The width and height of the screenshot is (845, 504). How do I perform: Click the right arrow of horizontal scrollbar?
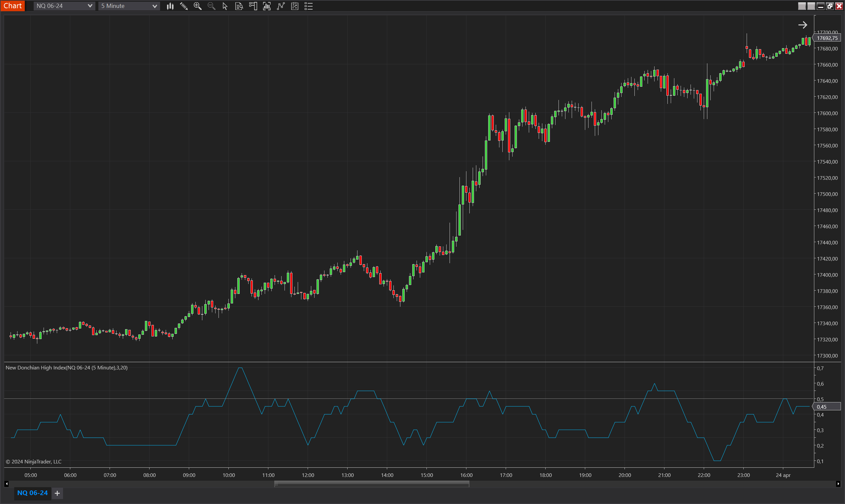click(838, 484)
